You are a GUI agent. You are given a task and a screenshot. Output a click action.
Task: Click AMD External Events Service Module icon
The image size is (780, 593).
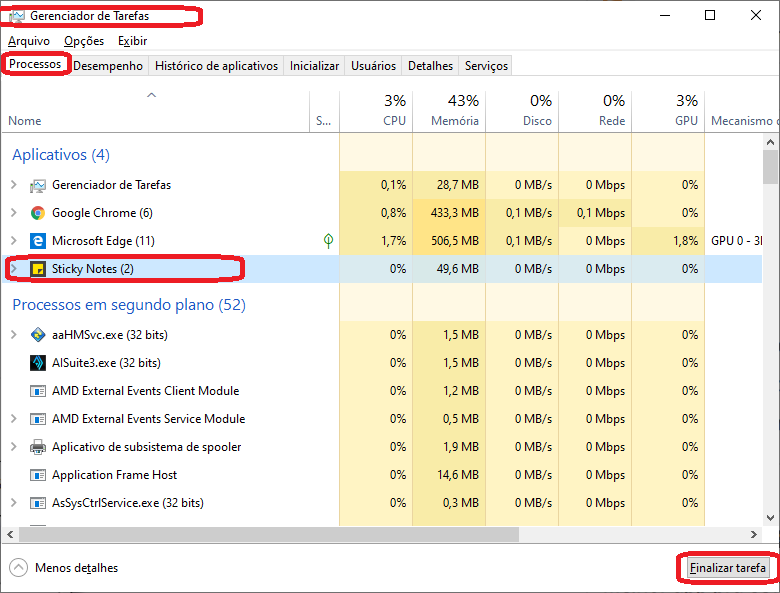[x=38, y=419]
